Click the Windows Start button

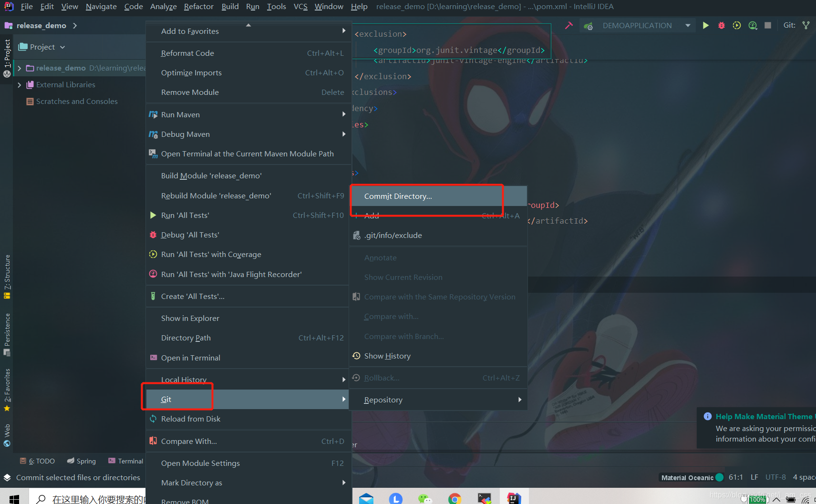pos(14,498)
